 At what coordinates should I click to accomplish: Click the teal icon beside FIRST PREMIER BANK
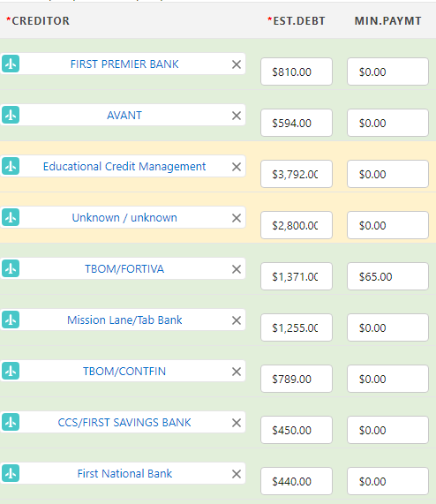tap(11, 64)
